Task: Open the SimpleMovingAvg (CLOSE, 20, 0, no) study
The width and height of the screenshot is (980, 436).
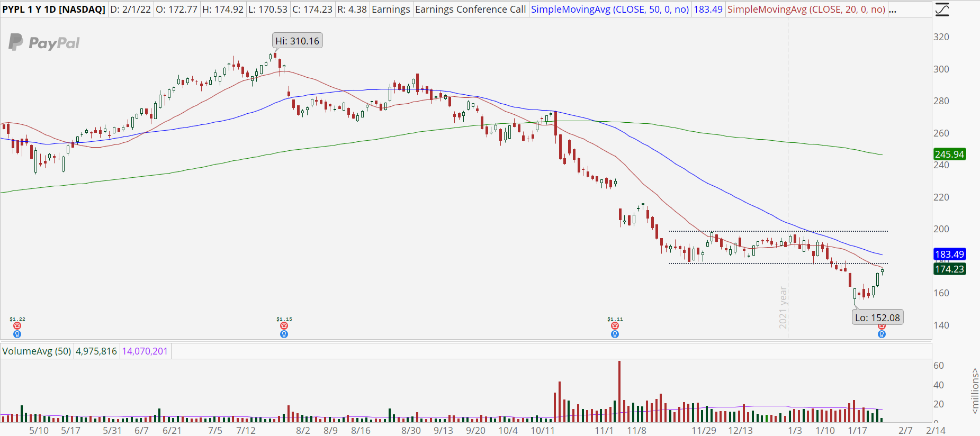Action: pyautogui.click(x=806, y=10)
